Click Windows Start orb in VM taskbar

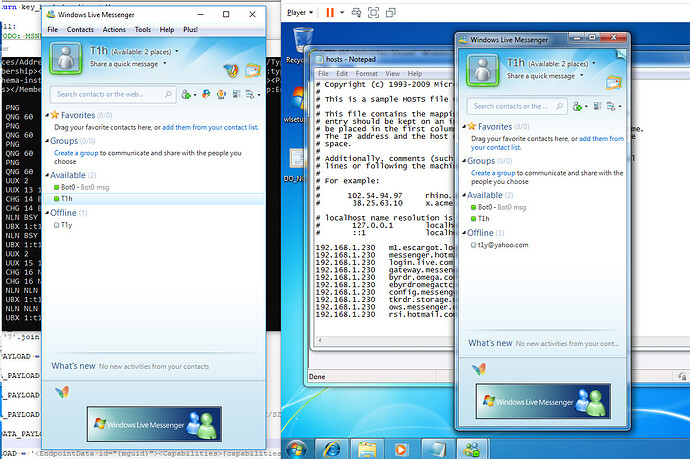click(x=297, y=447)
